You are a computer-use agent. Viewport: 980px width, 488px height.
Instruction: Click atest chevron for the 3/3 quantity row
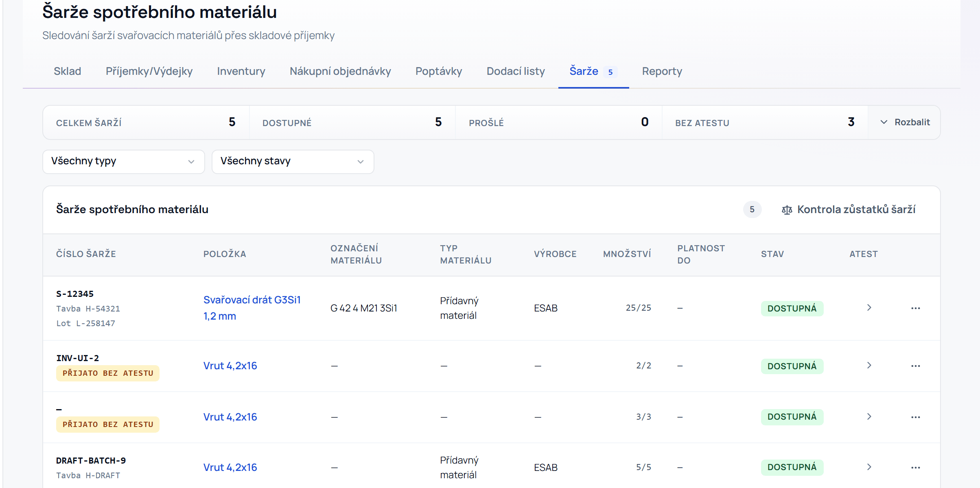point(869,417)
